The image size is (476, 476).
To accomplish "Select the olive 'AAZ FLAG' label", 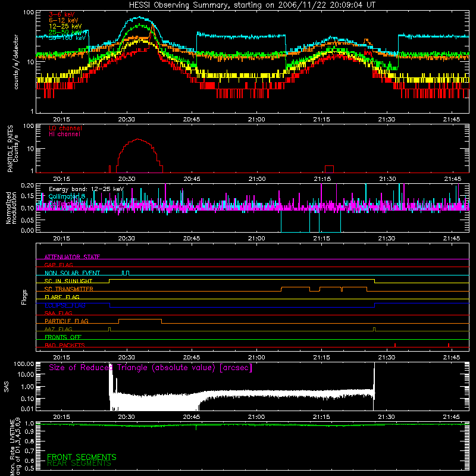I will click(58, 329).
